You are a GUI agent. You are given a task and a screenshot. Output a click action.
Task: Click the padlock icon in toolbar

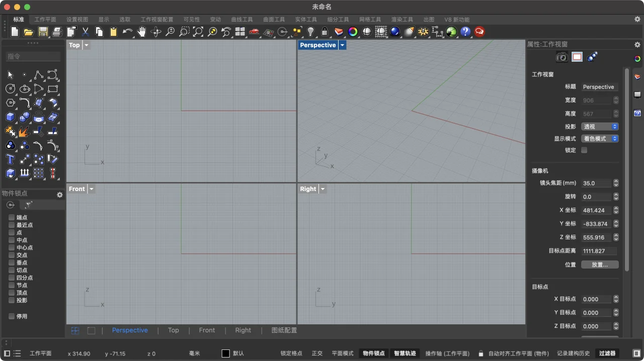(325, 32)
